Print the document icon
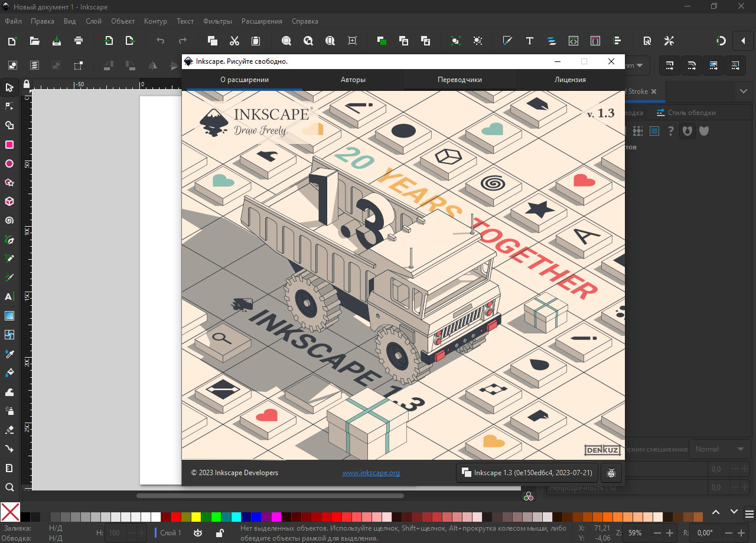This screenshot has width=756, height=543. click(78, 41)
